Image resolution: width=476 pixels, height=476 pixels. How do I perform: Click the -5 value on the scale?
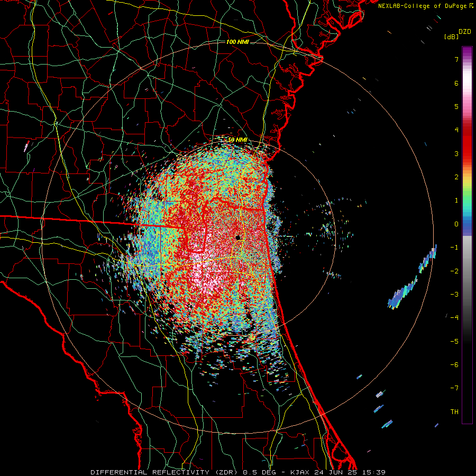click(454, 342)
